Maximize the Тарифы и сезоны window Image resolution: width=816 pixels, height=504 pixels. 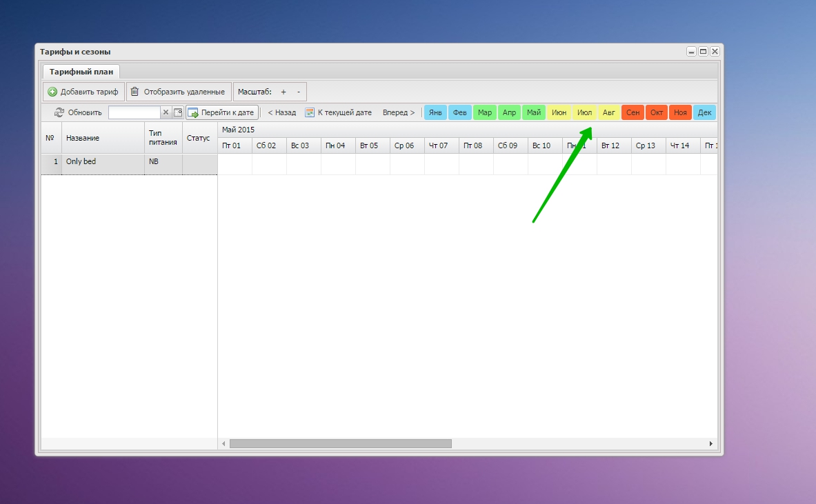tap(703, 52)
